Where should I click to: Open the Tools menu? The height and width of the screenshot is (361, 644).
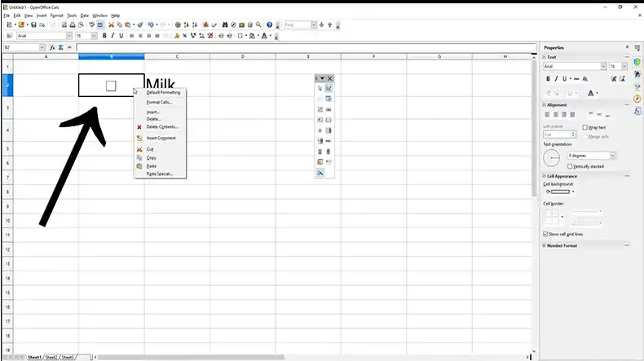click(x=72, y=15)
